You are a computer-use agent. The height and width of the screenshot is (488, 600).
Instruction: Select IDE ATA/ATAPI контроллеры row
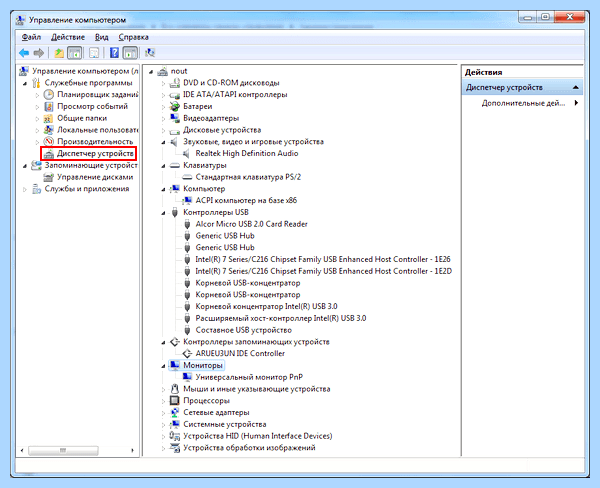(x=235, y=95)
